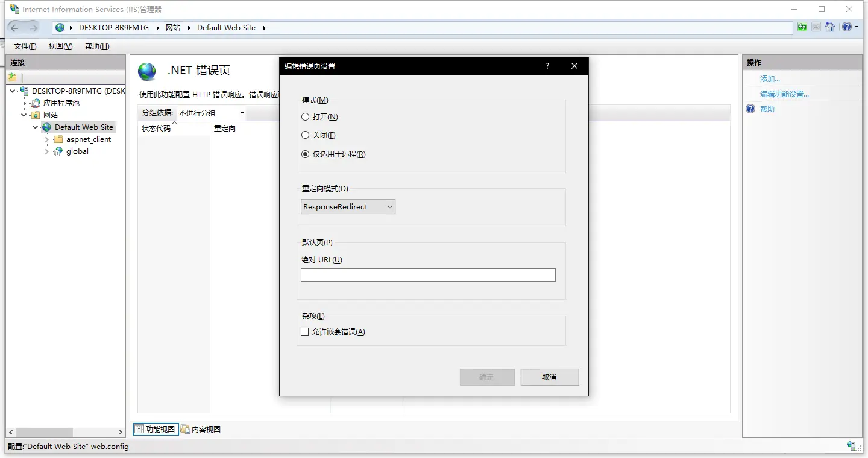The width and height of the screenshot is (868, 458).
Task: Collapse the Default Web Site node
Action: click(x=36, y=127)
